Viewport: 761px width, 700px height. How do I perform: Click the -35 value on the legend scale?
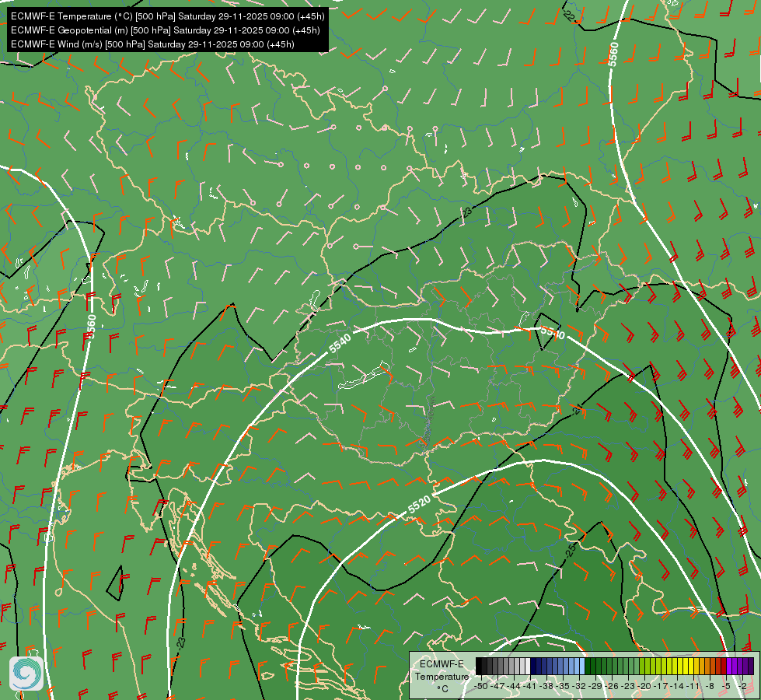point(564,686)
